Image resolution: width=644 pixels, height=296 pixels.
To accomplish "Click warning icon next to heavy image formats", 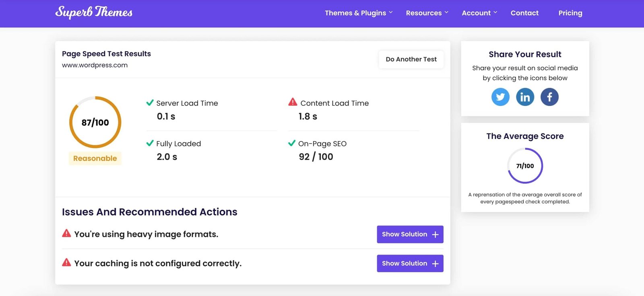I will point(66,234).
